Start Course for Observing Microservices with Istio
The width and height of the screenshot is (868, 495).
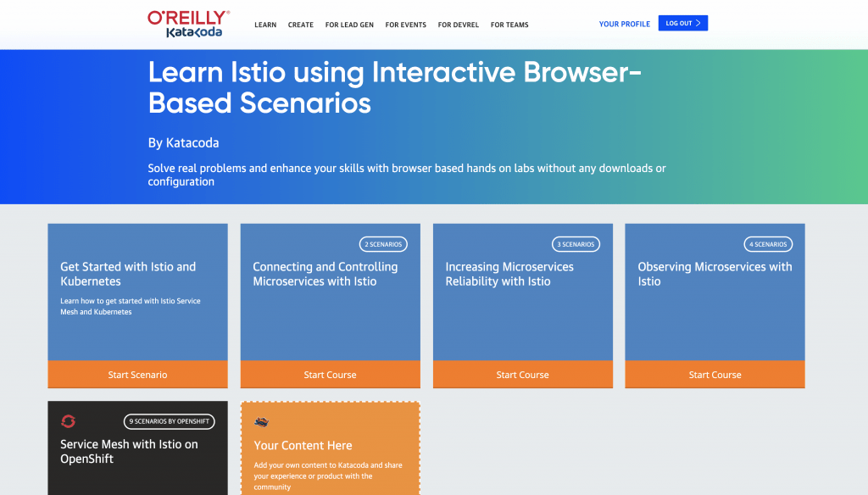[715, 375]
